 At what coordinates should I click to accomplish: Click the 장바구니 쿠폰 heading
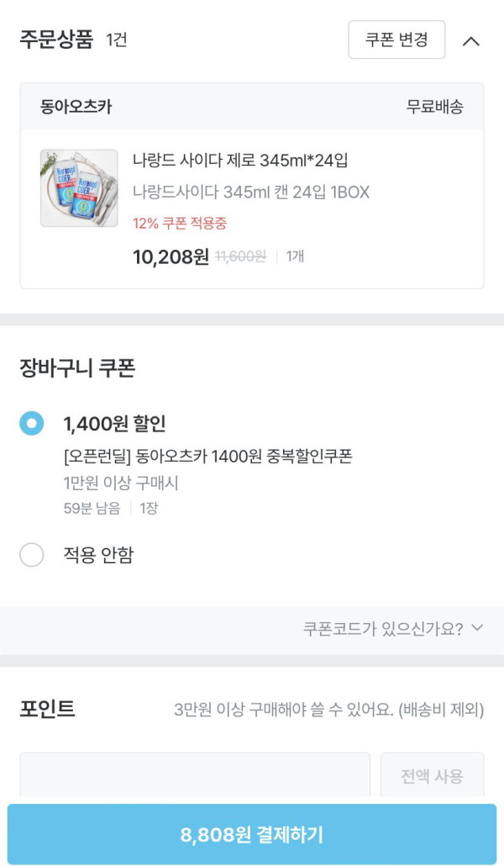(x=77, y=368)
